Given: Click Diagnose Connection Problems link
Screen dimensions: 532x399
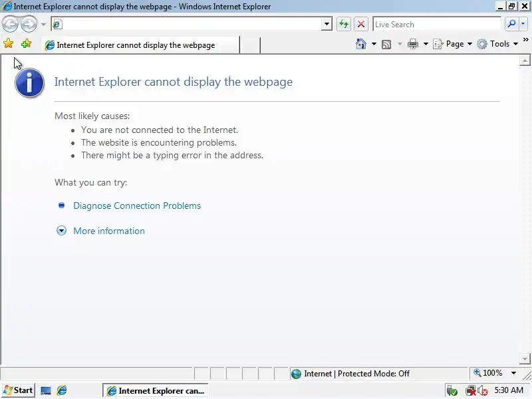Looking at the screenshot, I should 137,205.
